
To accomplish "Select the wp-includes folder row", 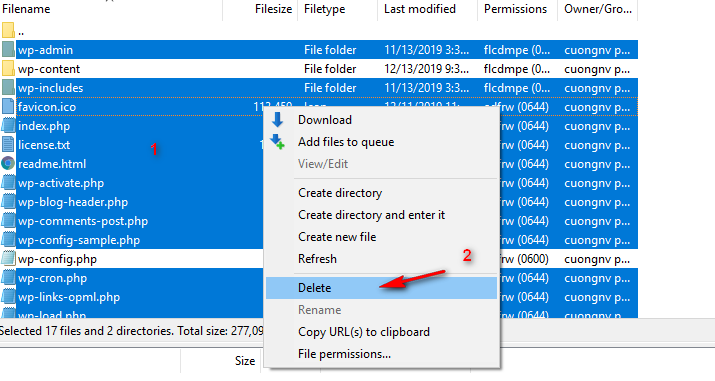I will click(319, 88).
